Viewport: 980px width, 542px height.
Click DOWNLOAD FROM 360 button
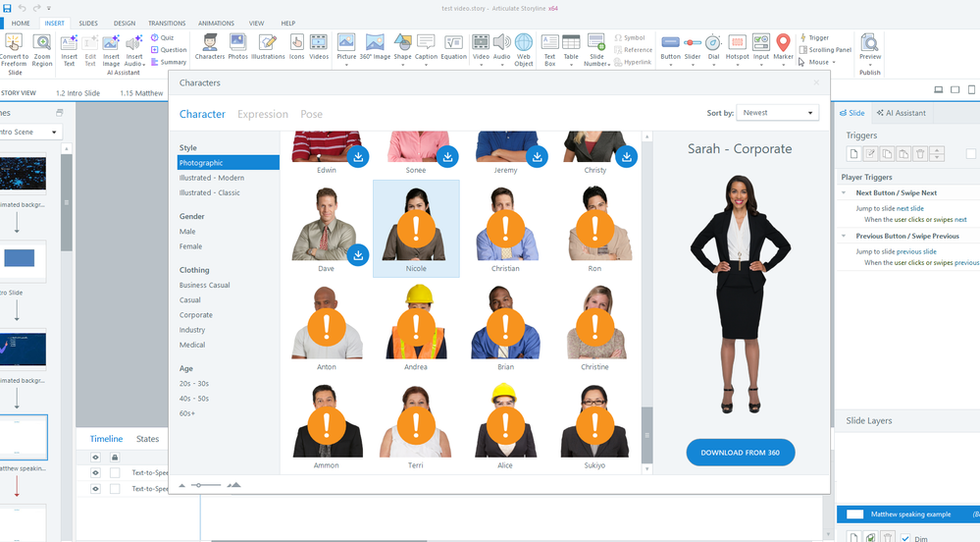pyautogui.click(x=741, y=453)
